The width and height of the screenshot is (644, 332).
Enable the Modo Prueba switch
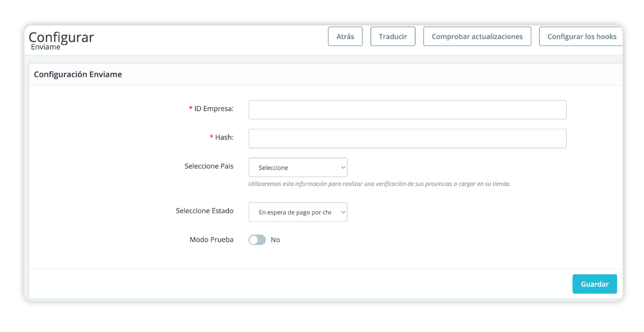pos(257,240)
